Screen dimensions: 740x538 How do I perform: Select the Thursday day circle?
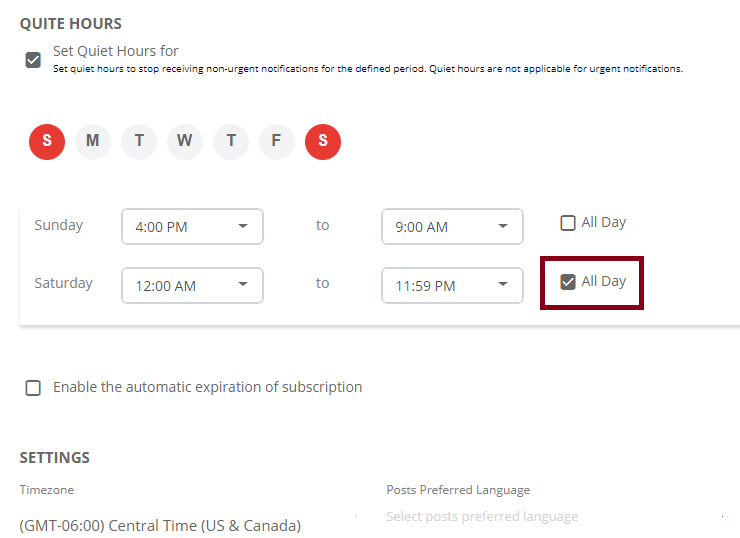click(x=231, y=142)
